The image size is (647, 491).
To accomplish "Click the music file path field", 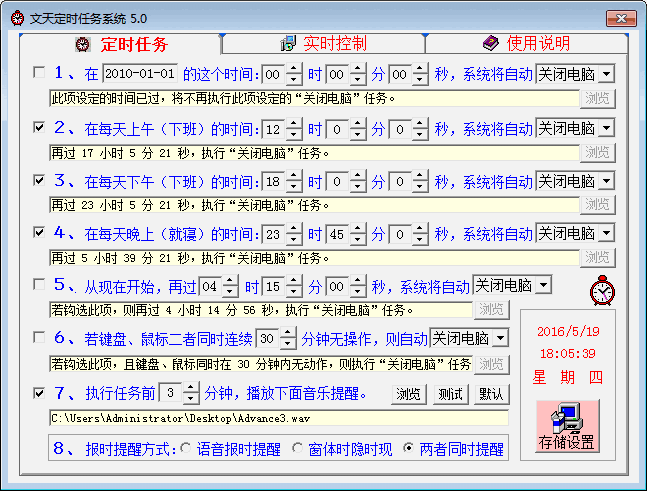I will point(278,417).
